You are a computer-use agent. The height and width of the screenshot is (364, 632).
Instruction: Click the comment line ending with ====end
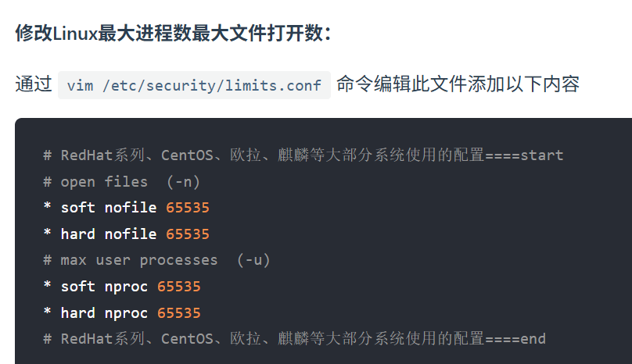[294, 338]
